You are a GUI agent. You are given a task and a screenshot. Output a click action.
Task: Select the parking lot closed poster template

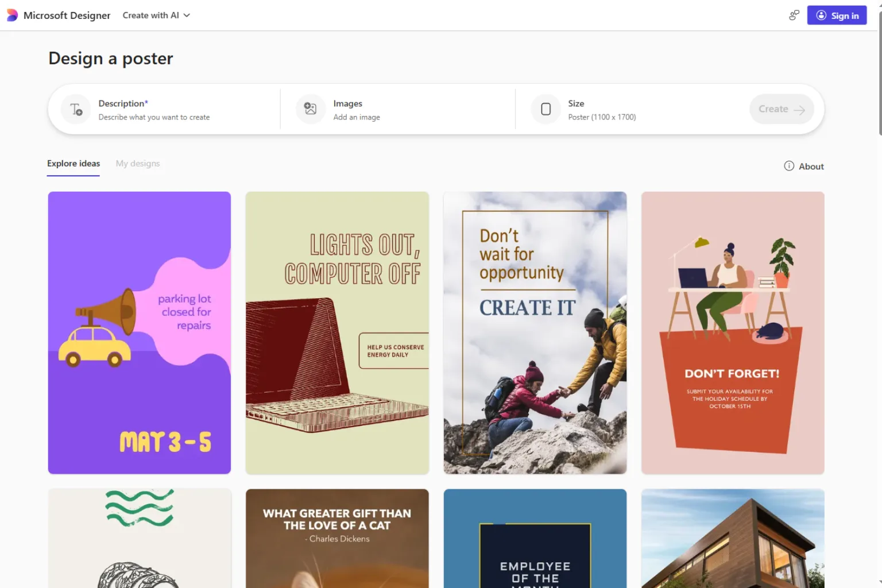pyautogui.click(x=140, y=333)
